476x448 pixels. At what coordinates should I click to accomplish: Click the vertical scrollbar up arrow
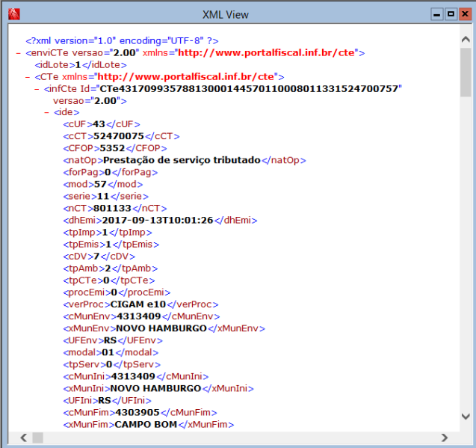pyautogui.click(x=466, y=39)
